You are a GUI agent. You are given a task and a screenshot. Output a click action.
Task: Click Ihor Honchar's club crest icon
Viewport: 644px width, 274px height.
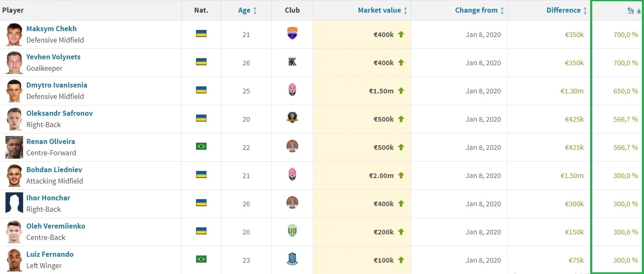292,202
